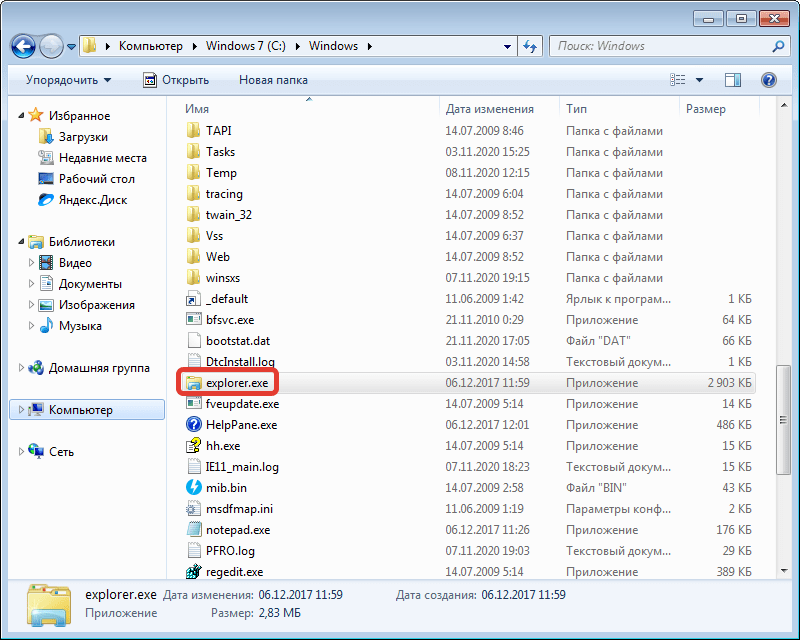
Task: Sort by the Размер column header
Action: pyautogui.click(x=706, y=109)
